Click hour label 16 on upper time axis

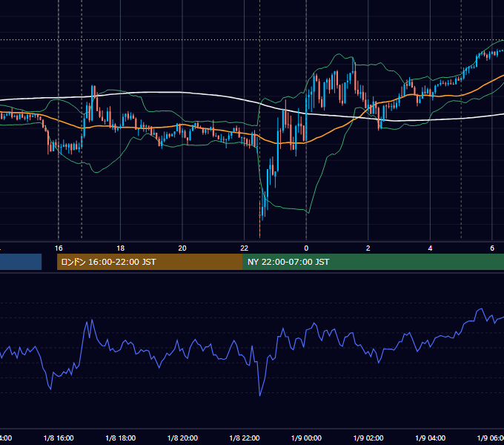click(x=59, y=248)
